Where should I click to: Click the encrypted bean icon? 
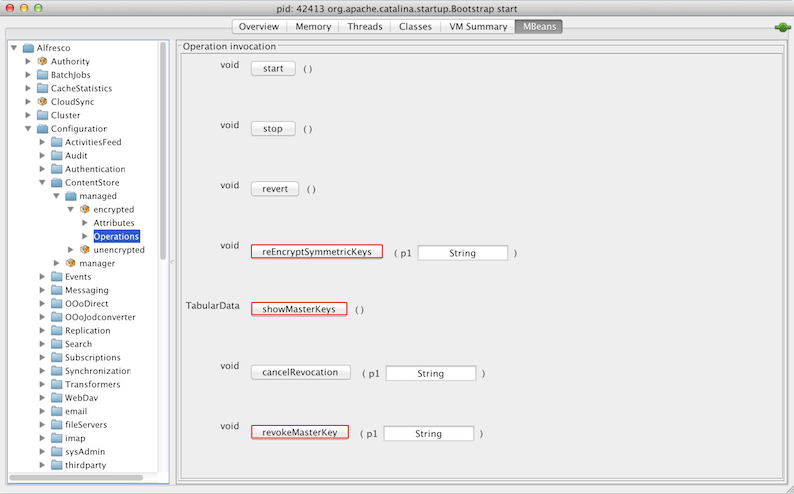pos(85,209)
